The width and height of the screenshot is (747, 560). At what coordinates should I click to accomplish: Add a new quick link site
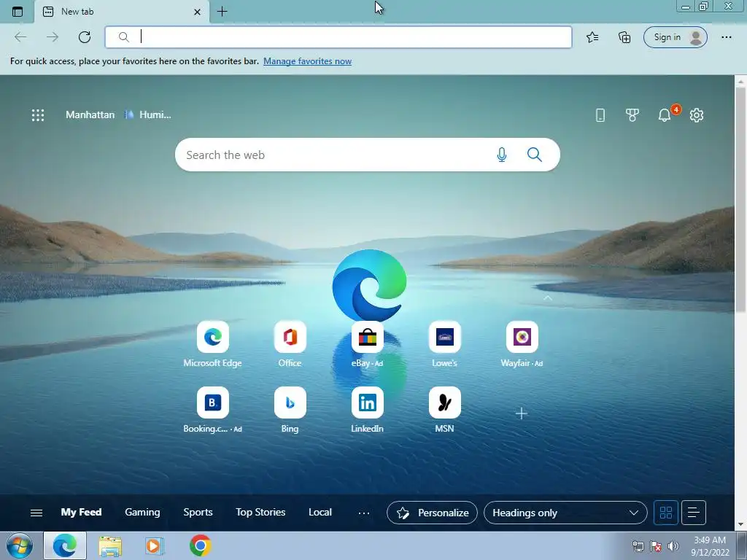[522, 413]
